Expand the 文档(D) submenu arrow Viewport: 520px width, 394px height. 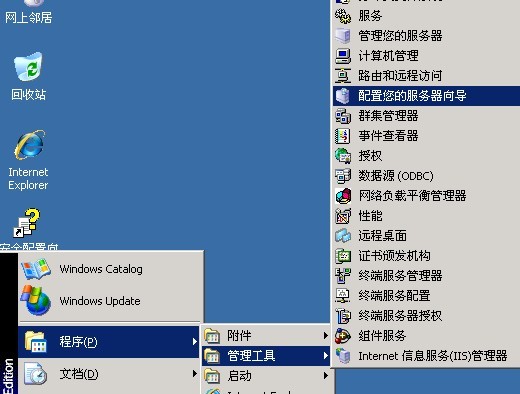194,374
